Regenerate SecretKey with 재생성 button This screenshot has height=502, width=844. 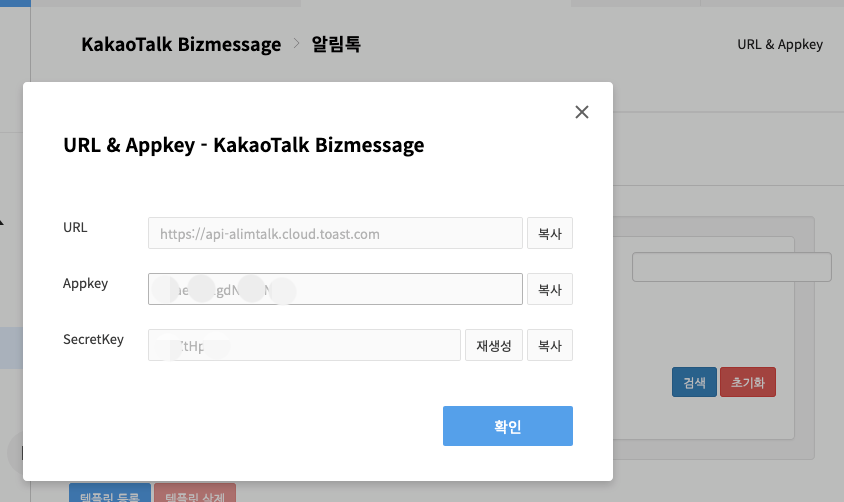[x=494, y=345]
